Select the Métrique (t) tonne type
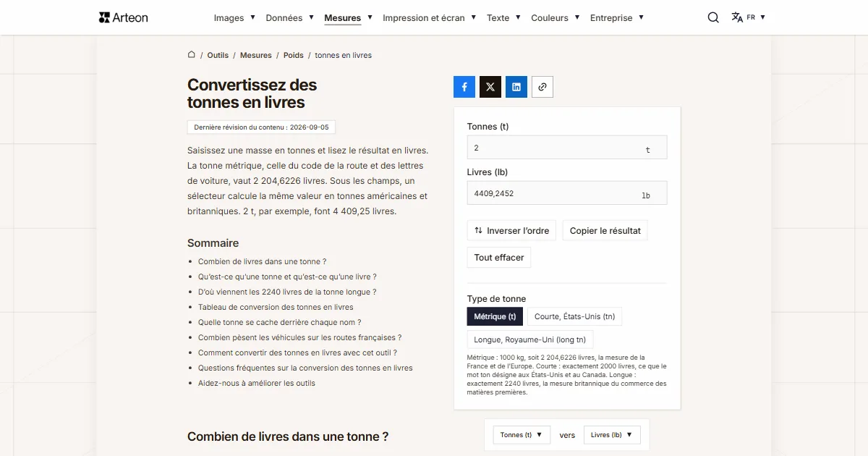The width and height of the screenshot is (868, 456). (x=495, y=317)
